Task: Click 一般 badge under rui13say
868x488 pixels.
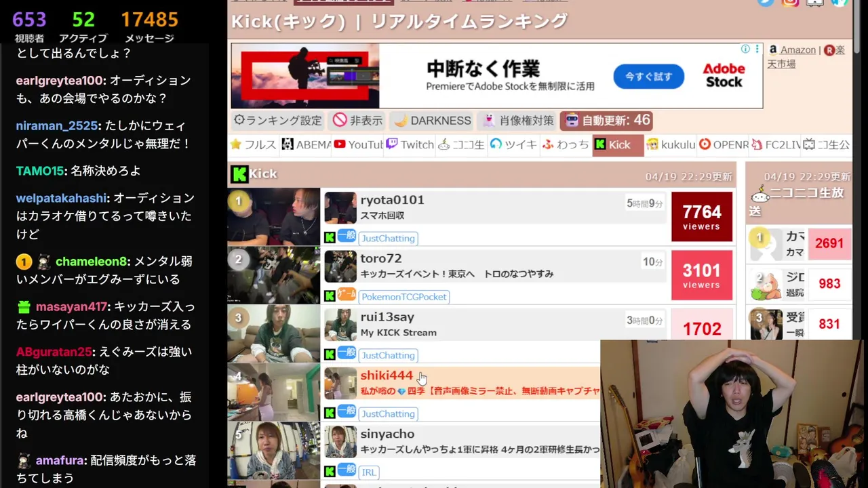Action: (347, 352)
